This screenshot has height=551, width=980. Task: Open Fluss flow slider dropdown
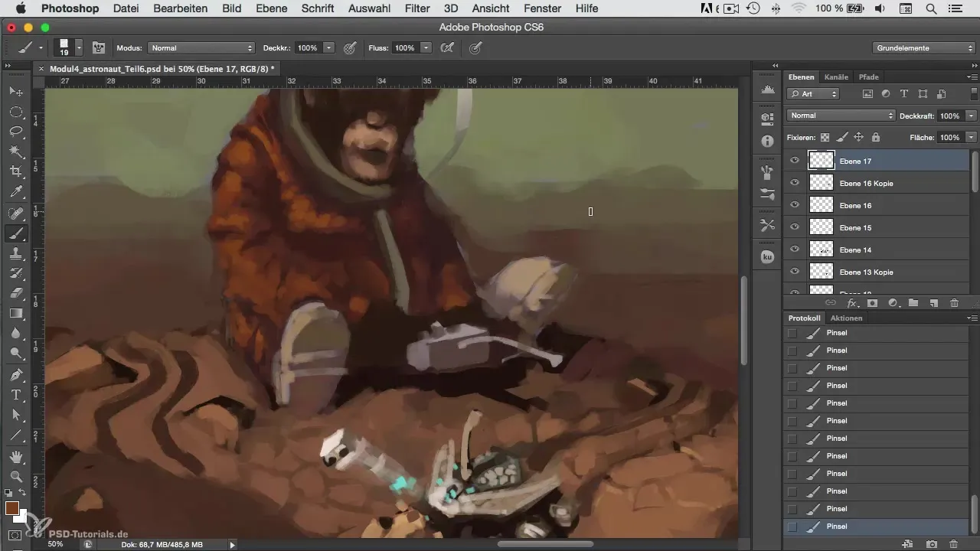[x=426, y=47]
